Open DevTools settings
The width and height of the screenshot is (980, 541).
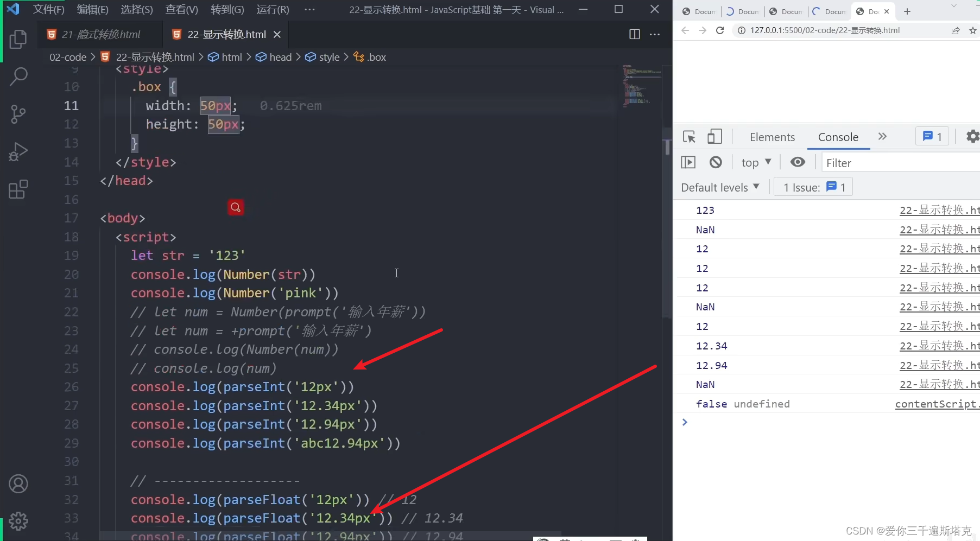tap(972, 136)
